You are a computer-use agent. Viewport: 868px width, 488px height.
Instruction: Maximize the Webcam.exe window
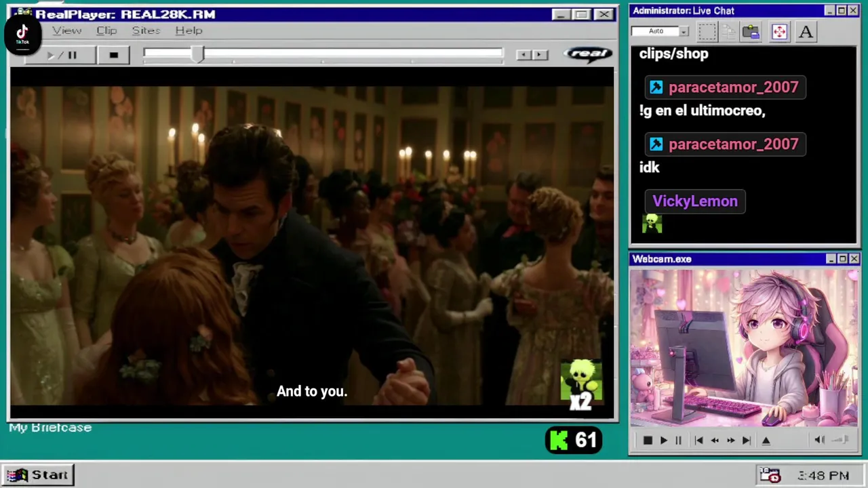point(842,259)
